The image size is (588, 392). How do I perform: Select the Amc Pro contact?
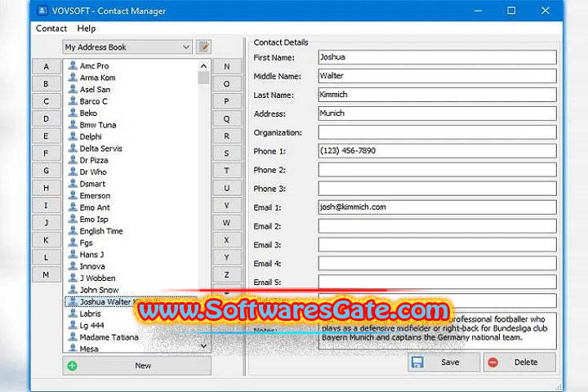coord(94,66)
